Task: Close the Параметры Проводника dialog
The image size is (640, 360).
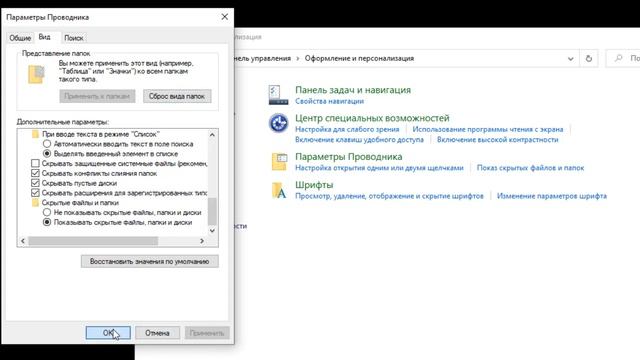Action: click(224, 17)
